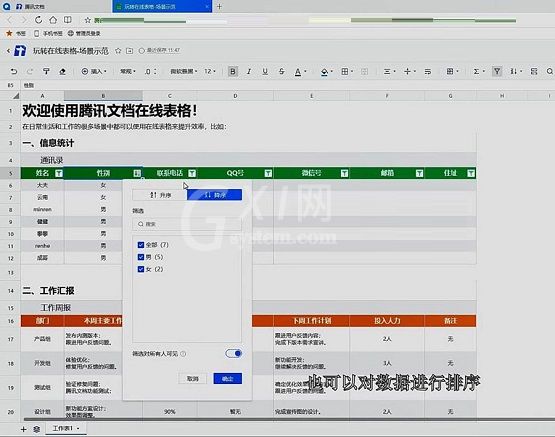Open the filter icon on 性别 column
555x437 pixels.
137,173
